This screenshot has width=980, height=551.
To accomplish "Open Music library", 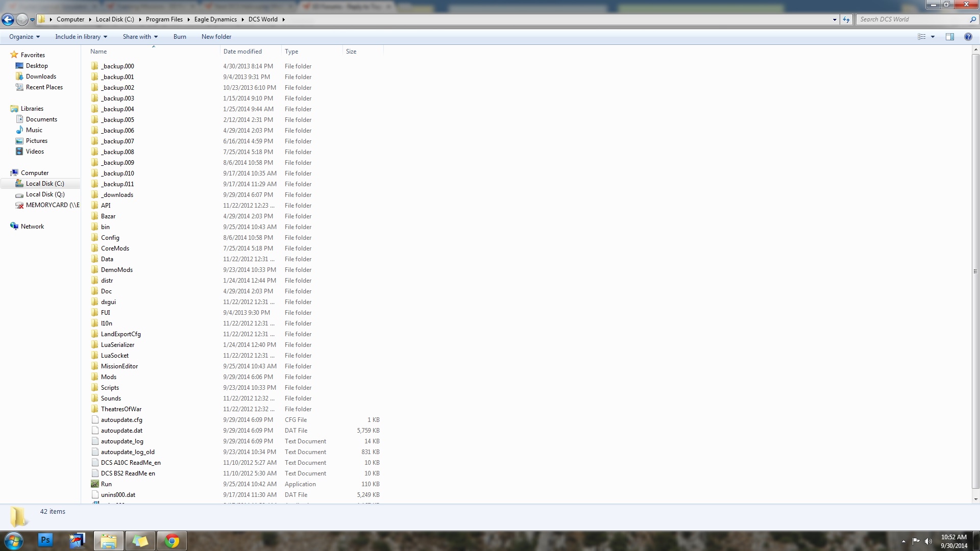I will (x=34, y=130).
